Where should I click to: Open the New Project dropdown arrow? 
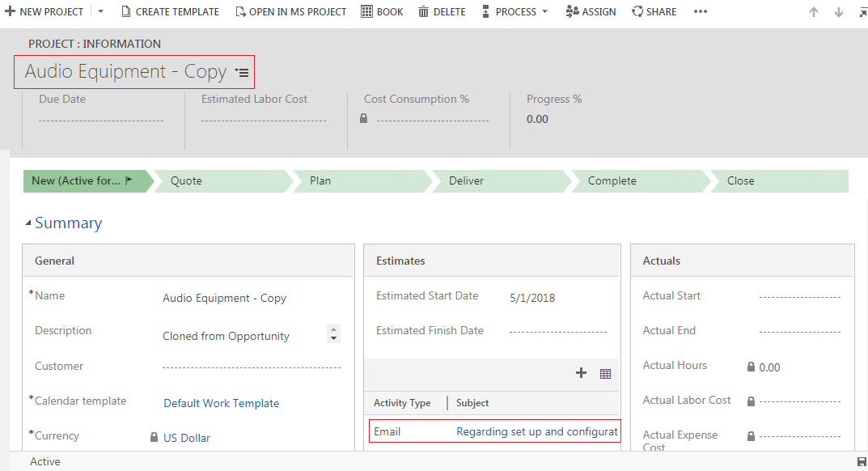(101, 11)
